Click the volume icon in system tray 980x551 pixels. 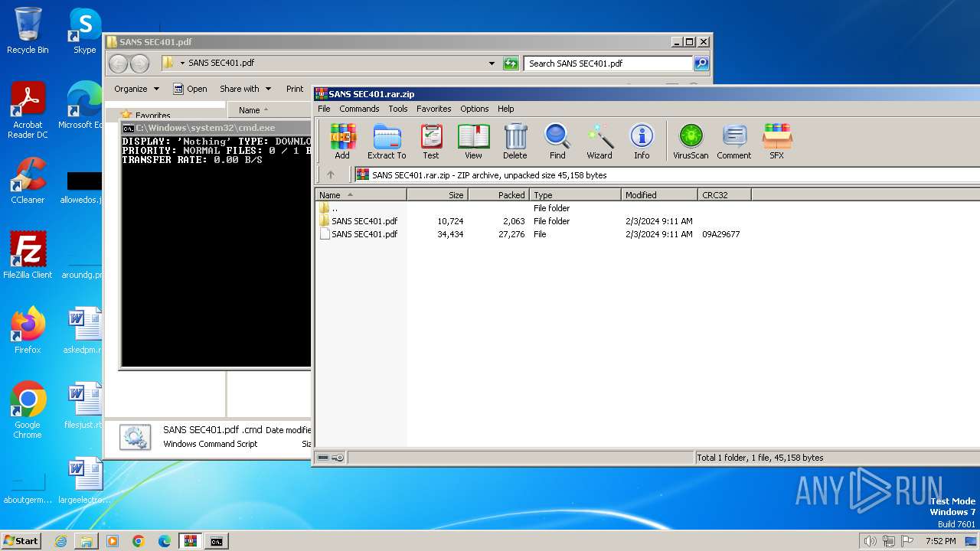pyautogui.click(x=870, y=541)
